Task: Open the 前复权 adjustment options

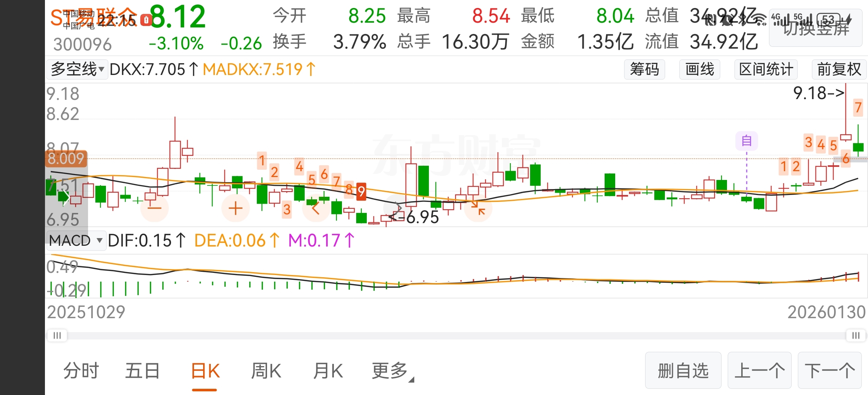Action: (839, 69)
